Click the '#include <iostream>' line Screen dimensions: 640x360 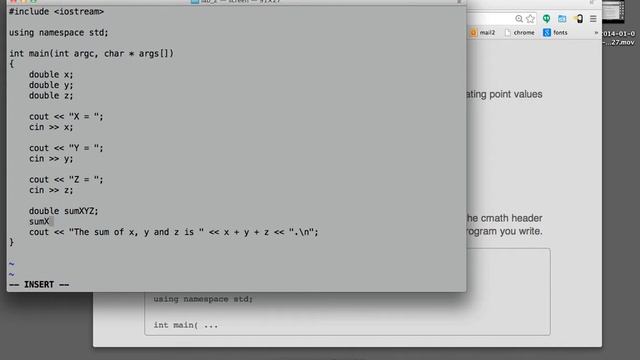[x=56, y=12]
